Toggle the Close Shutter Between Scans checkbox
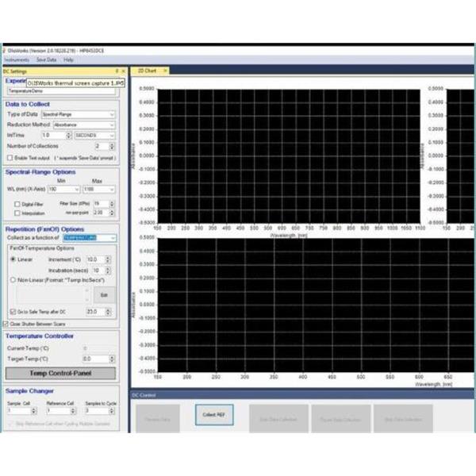This screenshot has height=476, width=476. (x=6, y=324)
